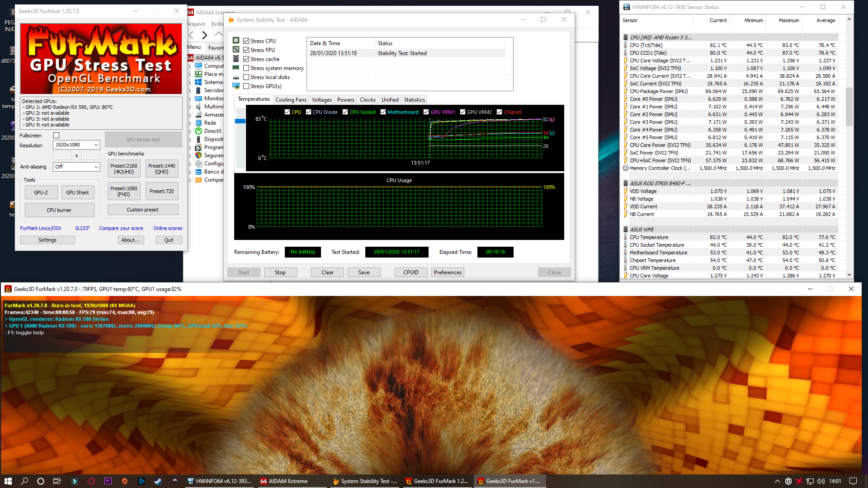
Task: Click the CPUID button
Action: (x=411, y=272)
